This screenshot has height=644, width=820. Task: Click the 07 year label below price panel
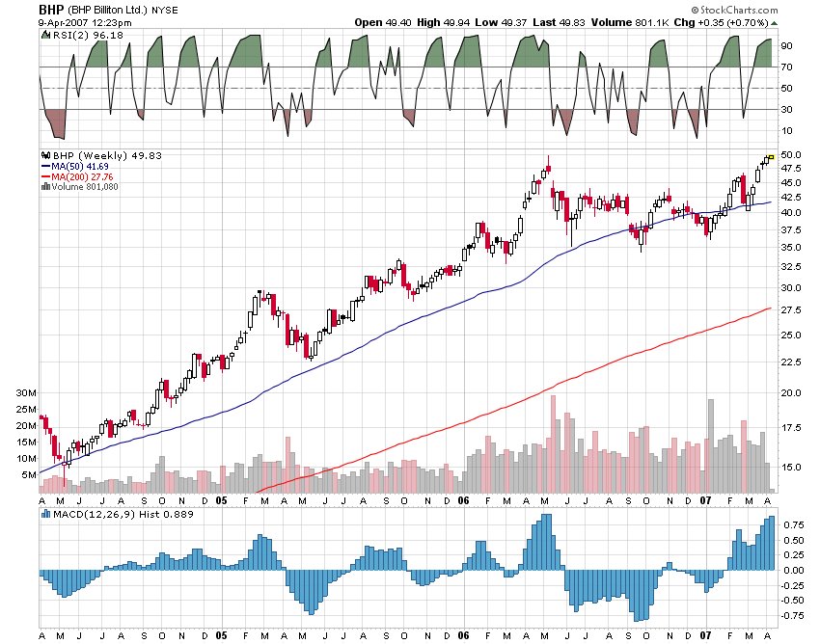(x=705, y=500)
